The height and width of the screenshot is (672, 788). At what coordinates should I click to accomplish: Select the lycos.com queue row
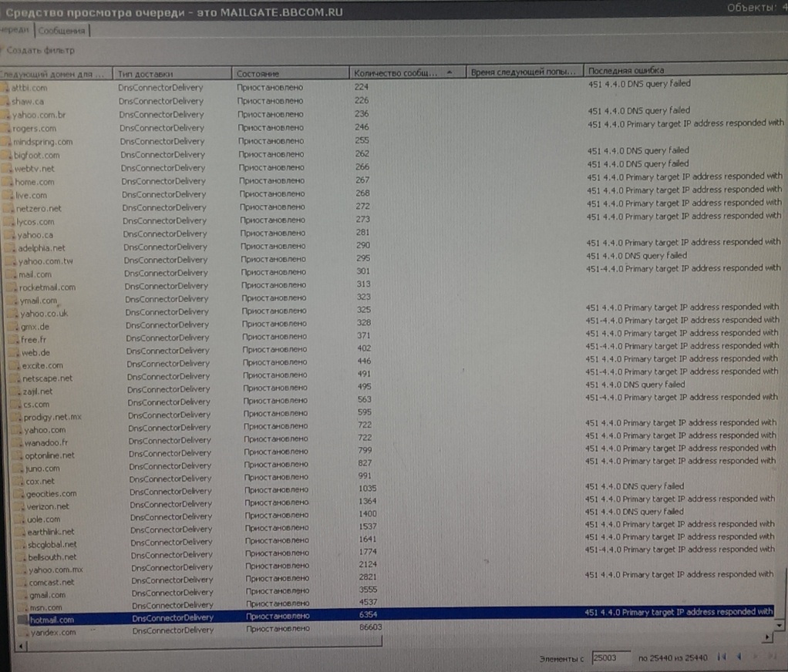click(392, 220)
